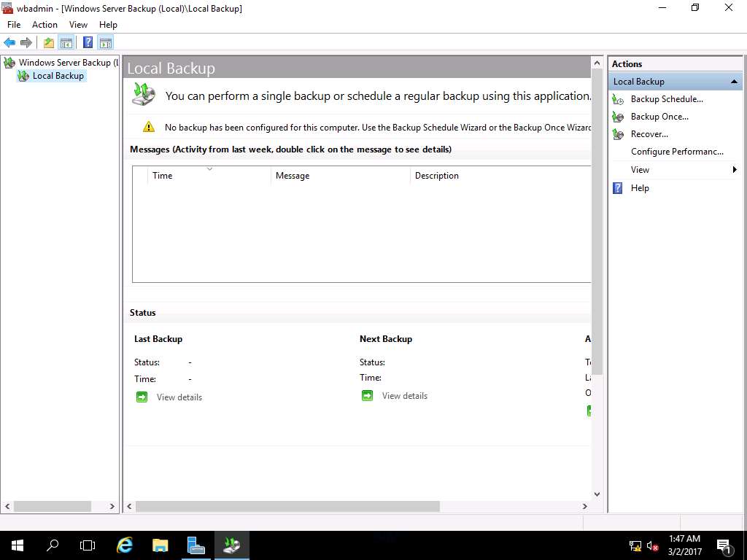Click the tree pane scrollbar left arrow

point(7,507)
